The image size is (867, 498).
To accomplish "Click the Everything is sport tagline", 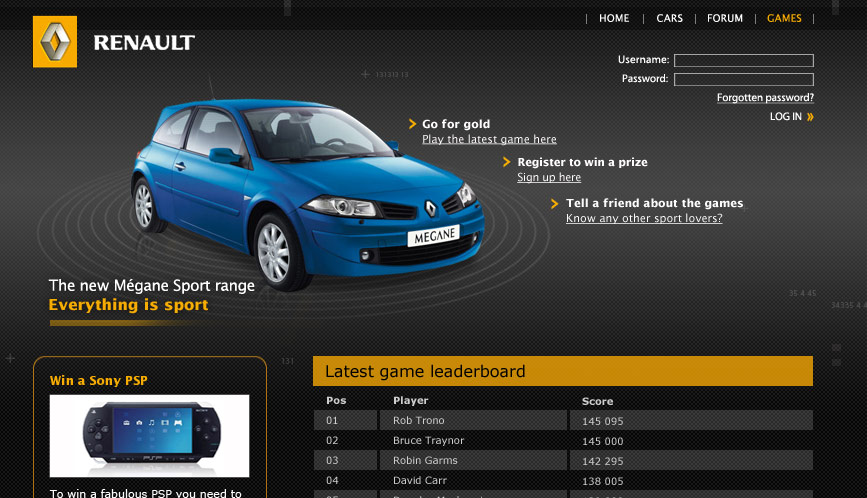I will (128, 305).
